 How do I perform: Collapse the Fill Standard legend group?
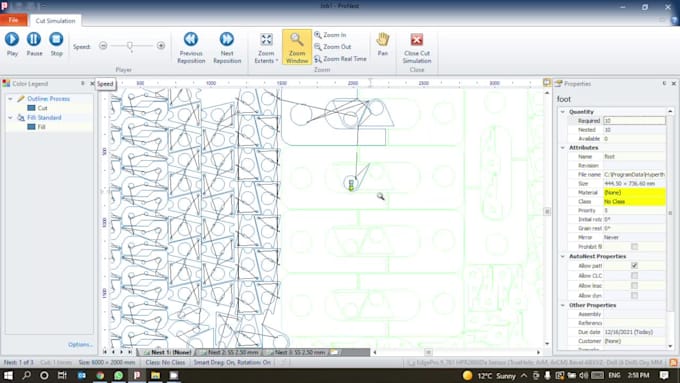pos(10,118)
